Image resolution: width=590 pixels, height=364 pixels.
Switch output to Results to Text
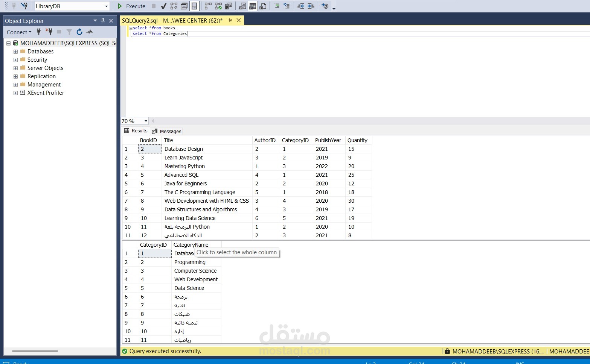click(242, 6)
